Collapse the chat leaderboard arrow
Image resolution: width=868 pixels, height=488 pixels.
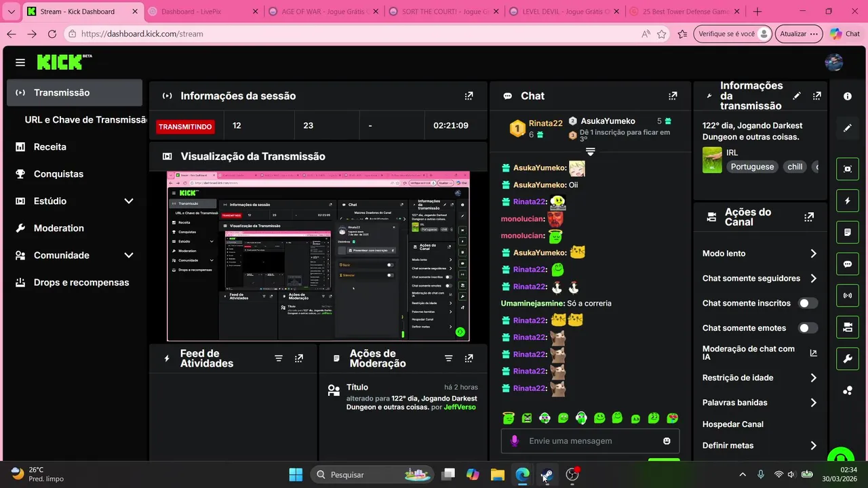(591, 152)
